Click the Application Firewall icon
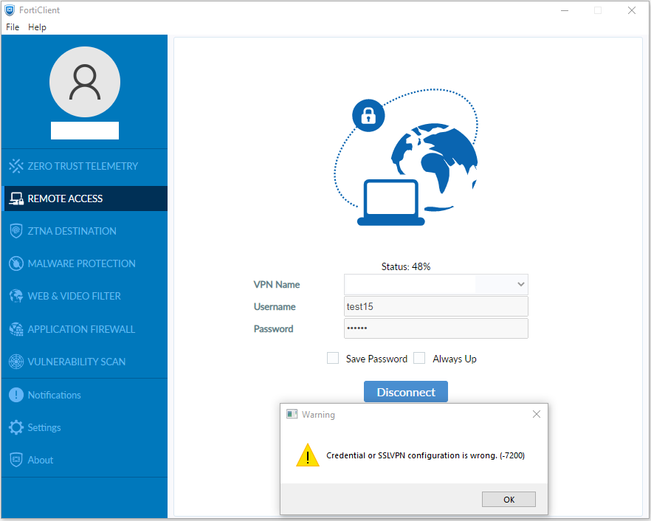Screen dimensions: 651x521 coord(16,329)
